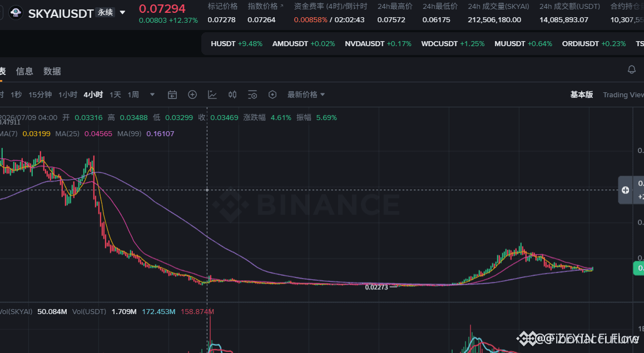Click the 0.02273 low price marker

[x=377, y=287]
